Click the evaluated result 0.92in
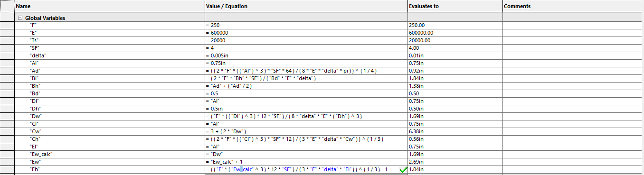This screenshot has width=644, height=175. (x=455, y=71)
